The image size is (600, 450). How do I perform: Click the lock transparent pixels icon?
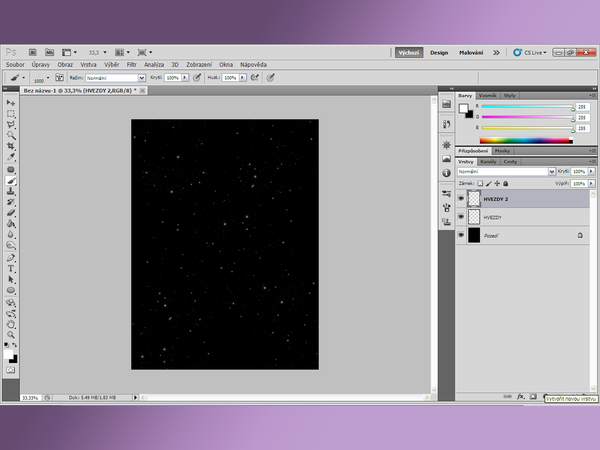click(x=480, y=184)
